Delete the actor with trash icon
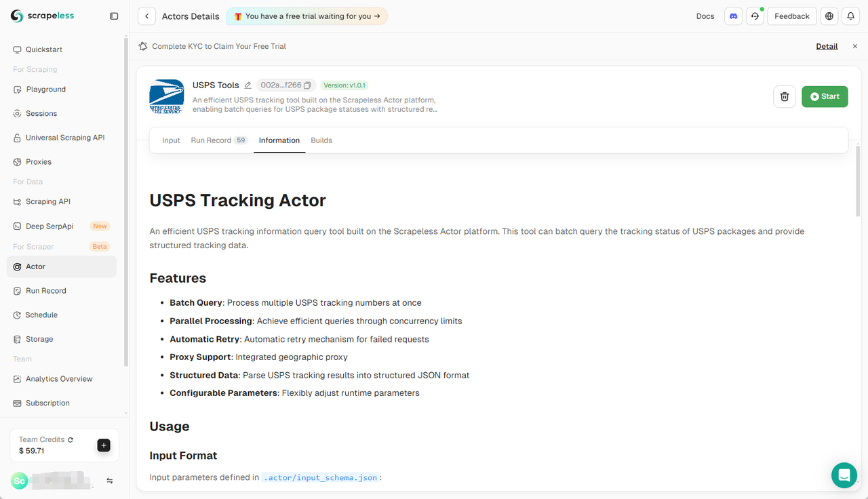Image resolution: width=868 pixels, height=499 pixels. click(785, 96)
